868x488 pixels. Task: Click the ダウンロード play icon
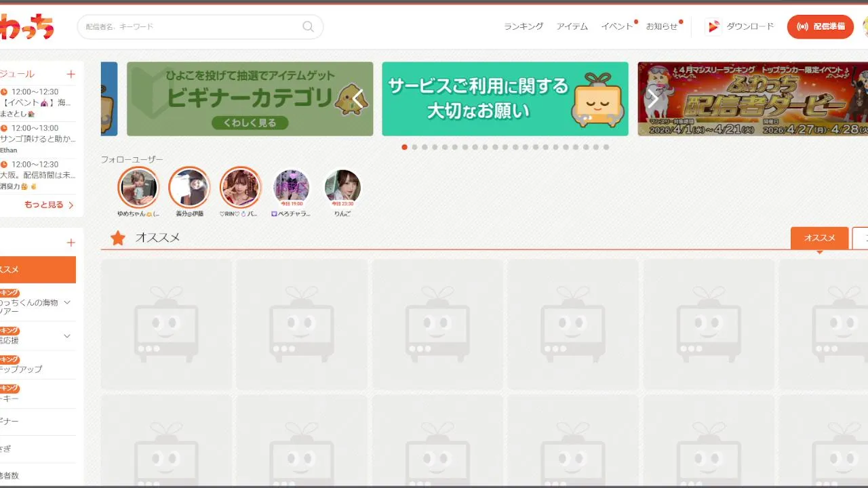click(713, 26)
